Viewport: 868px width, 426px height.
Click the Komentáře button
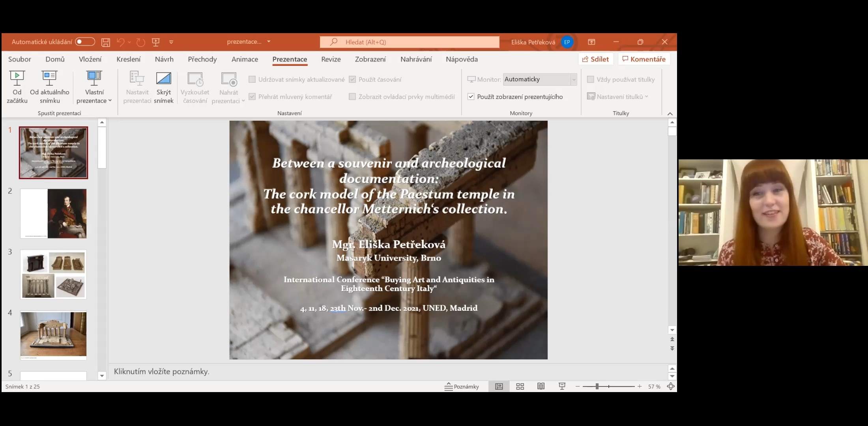point(644,59)
